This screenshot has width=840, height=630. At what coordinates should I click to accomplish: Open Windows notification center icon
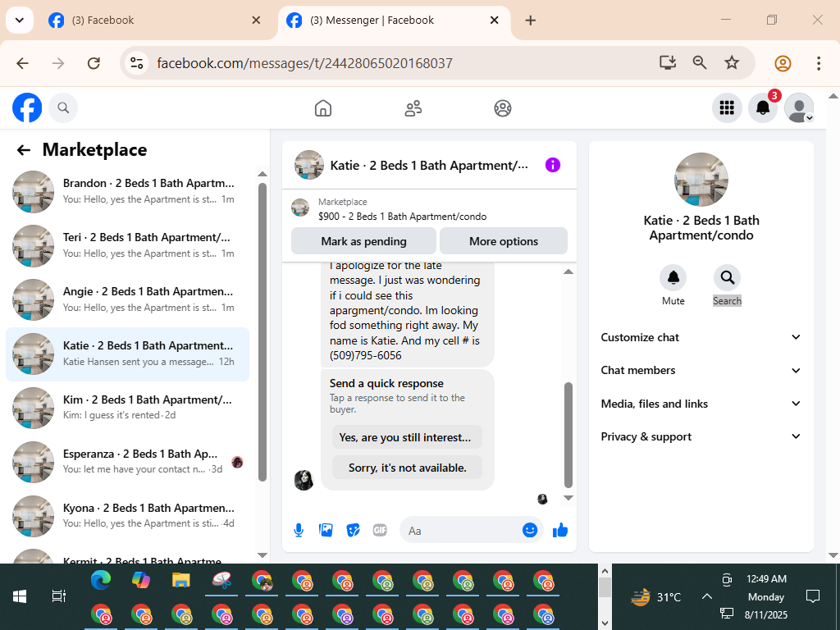pos(813,596)
